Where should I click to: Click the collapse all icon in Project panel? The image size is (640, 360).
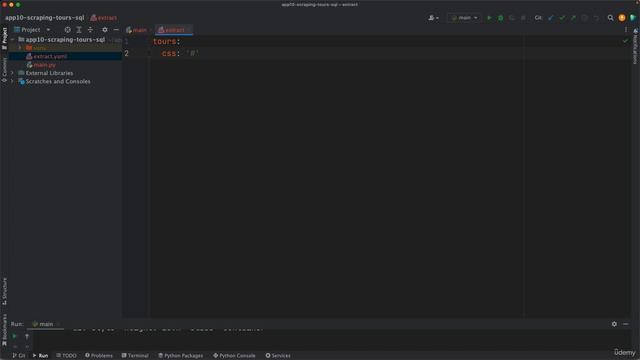coord(90,30)
